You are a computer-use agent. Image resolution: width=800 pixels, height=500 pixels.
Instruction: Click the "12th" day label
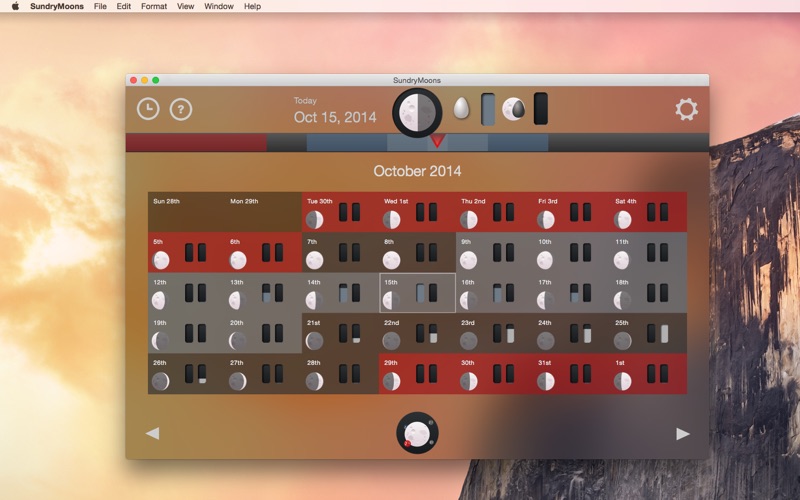(x=160, y=282)
